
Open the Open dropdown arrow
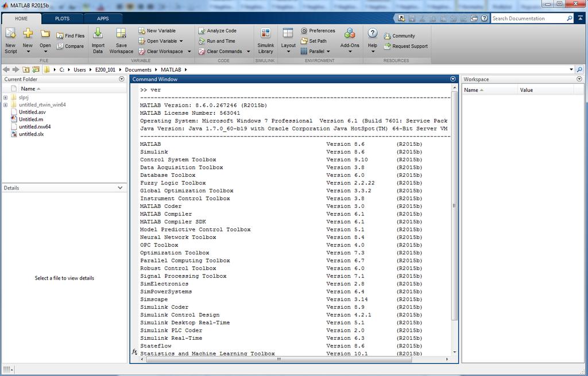coord(45,52)
